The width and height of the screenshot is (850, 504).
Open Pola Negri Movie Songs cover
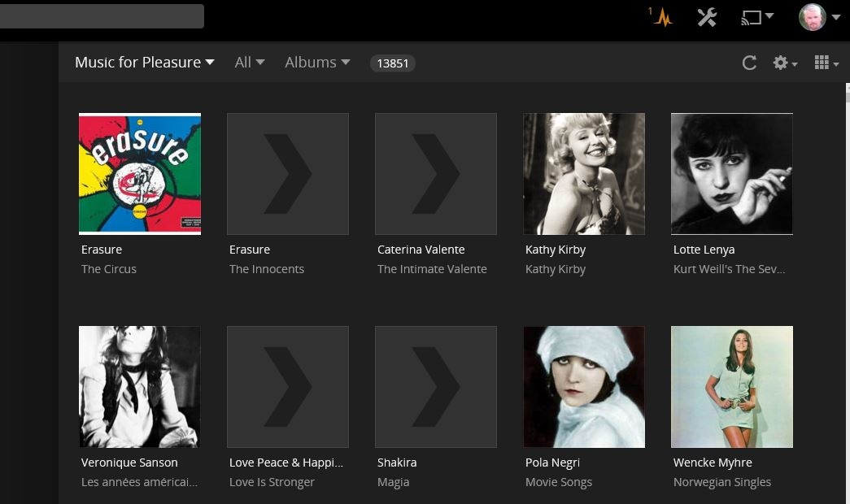[x=584, y=387]
